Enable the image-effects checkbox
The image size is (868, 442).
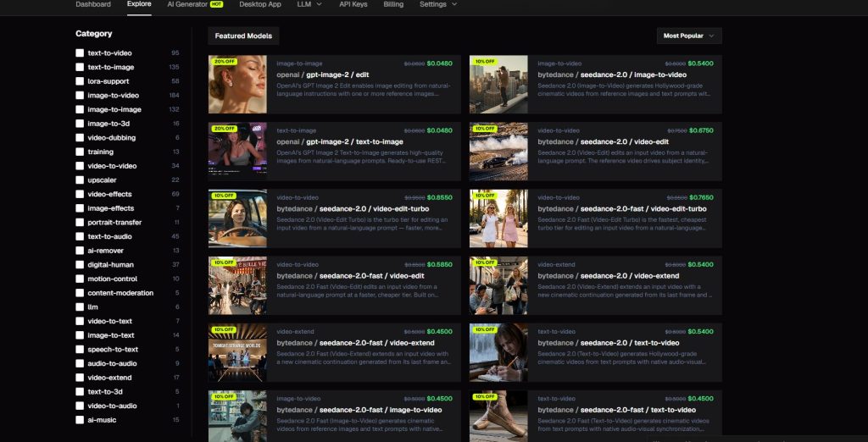pyautogui.click(x=80, y=208)
